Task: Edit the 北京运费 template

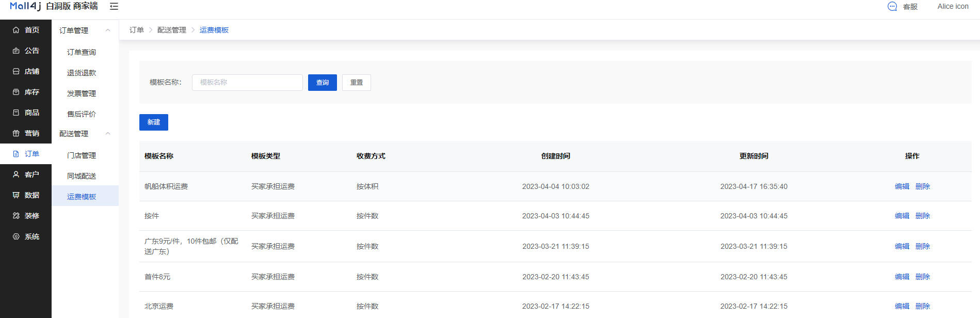Action: 902,306
